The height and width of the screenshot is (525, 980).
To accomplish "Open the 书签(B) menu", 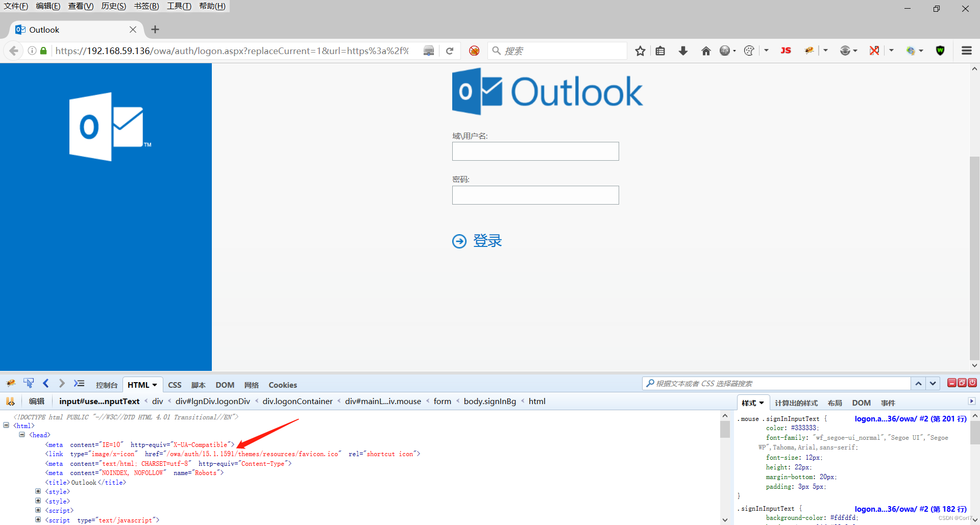I will pyautogui.click(x=146, y=6).
